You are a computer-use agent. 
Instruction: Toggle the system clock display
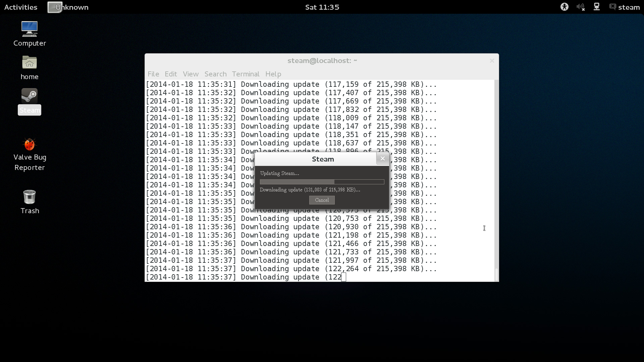click(322, 7)
